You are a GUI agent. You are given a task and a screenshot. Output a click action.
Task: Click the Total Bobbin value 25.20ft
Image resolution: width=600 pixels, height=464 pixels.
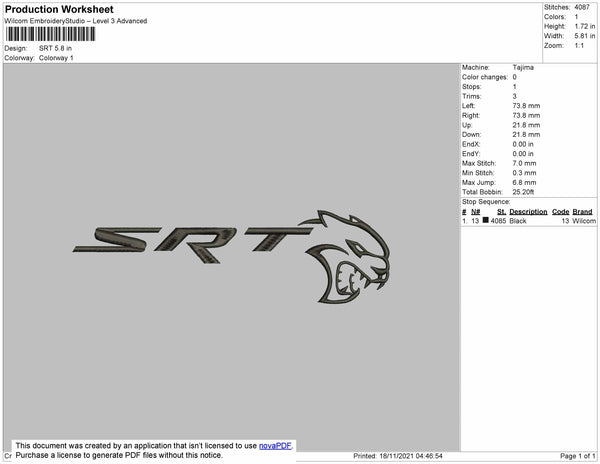coord(523,192)
